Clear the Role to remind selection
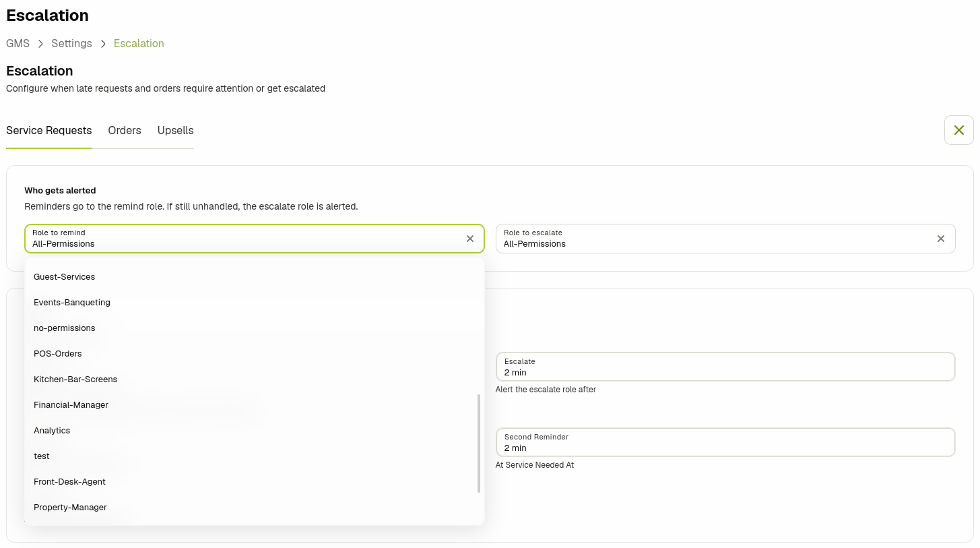Screen dimensions: 980x548 pos(470,239)
